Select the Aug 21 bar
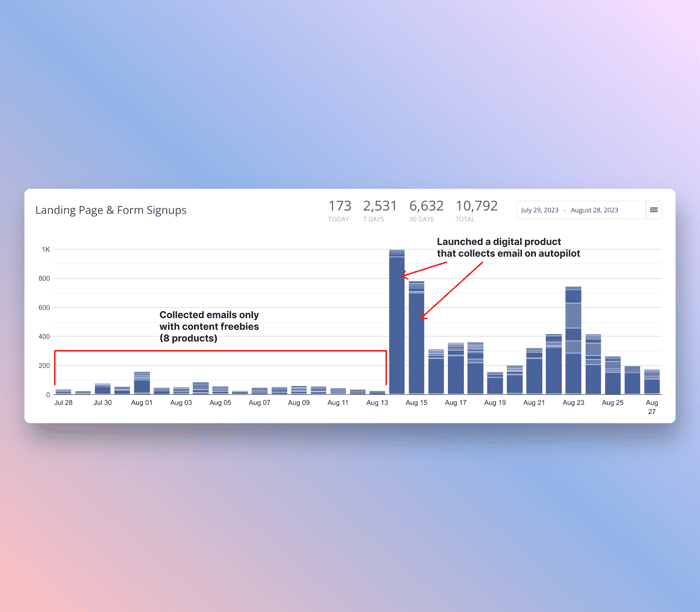Screen dimensions: 700x612 (x=534, y=371)
